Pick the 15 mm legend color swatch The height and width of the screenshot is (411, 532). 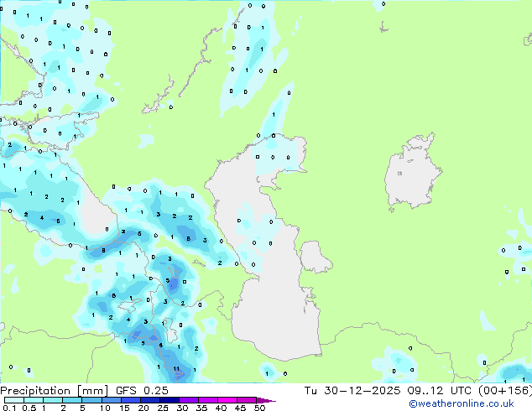(x=130, y=400)
